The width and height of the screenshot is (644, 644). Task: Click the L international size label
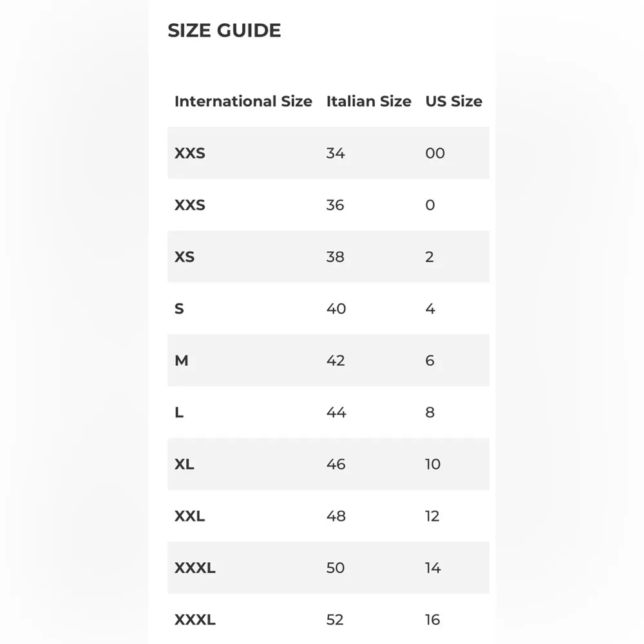(x=179, y=412)
